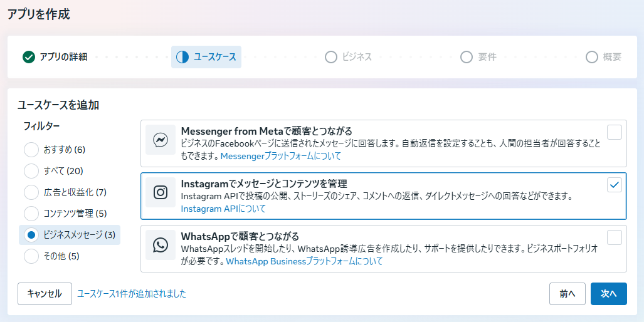Check the WhatsApp use case checkbox
Viewport: 644px width, 322px height.
[615, 237]
